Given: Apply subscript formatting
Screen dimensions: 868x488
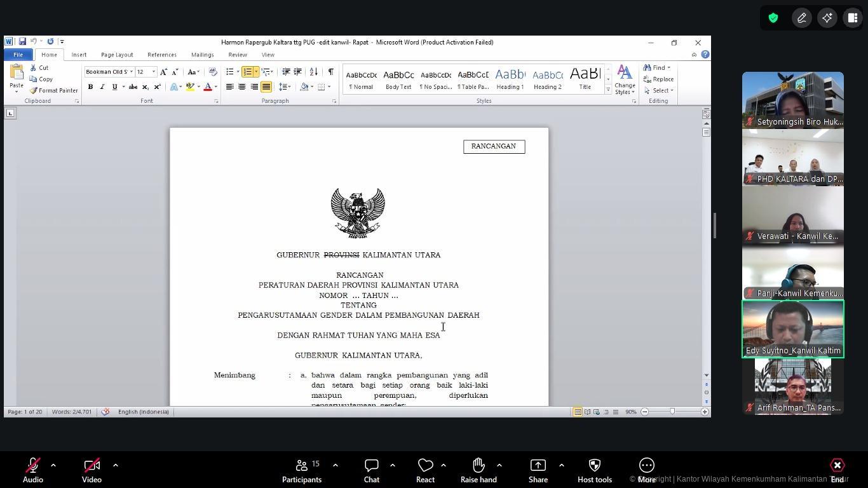Looking at the screenshot, I should coord(146,86).
